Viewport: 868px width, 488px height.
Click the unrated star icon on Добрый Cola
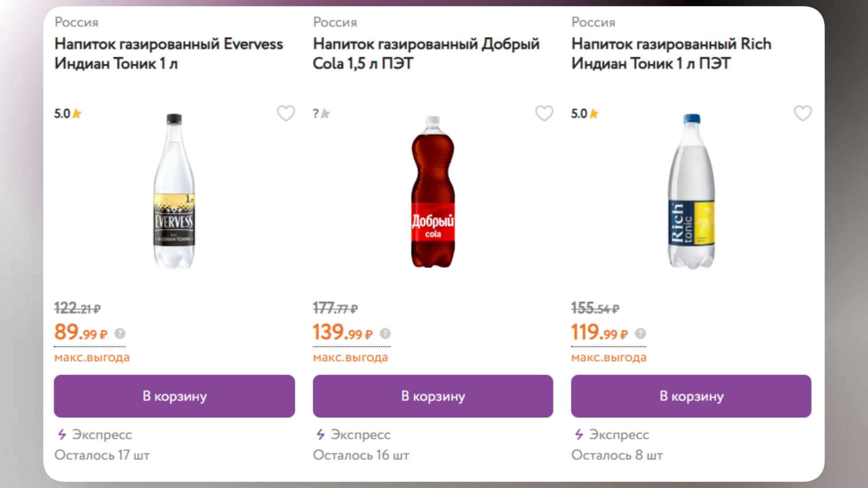324,113
